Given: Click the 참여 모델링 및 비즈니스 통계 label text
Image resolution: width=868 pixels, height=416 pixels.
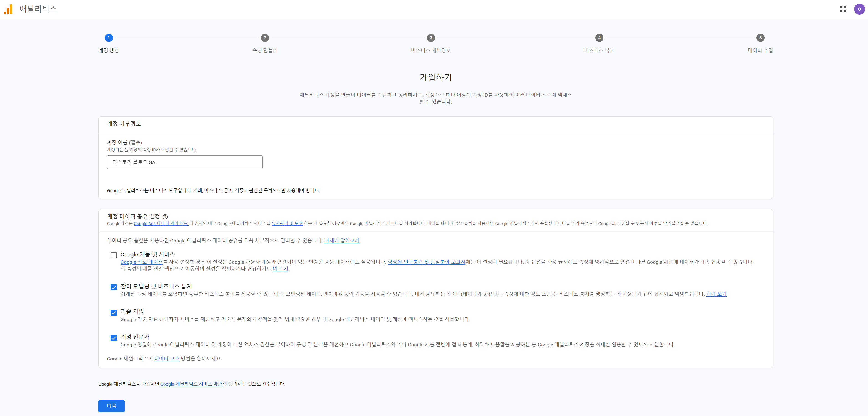Looking at the screenshot, I should (x=156, y=287).
